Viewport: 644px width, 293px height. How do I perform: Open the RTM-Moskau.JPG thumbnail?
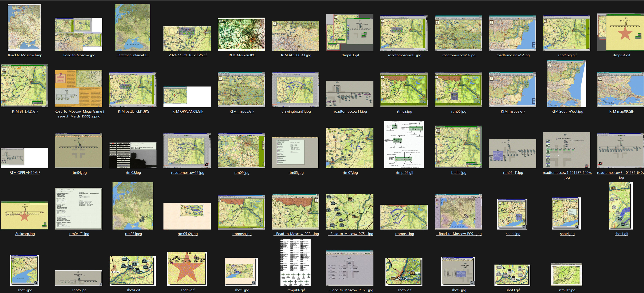click(241, 34)
